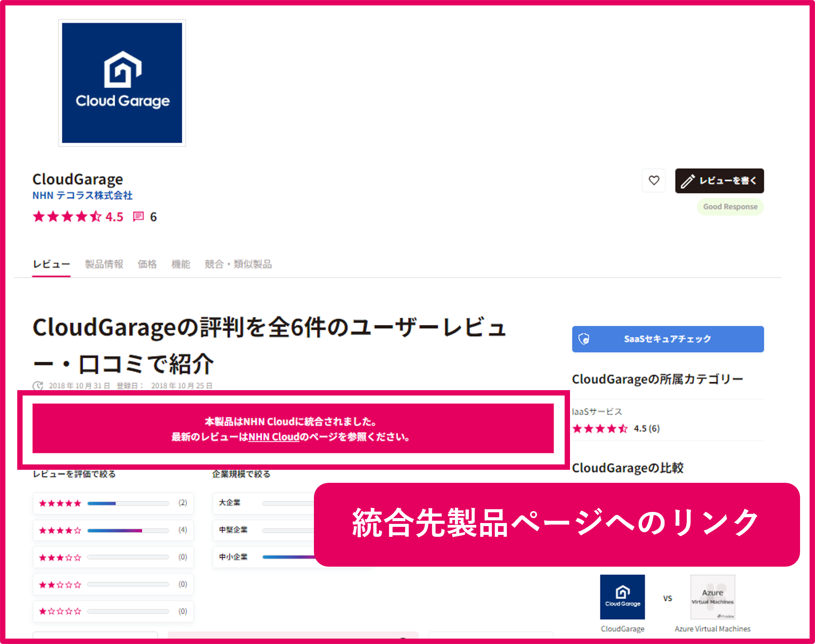Switch to the 製品情報 tab
The image size is (815, 644).
point(104,264)
